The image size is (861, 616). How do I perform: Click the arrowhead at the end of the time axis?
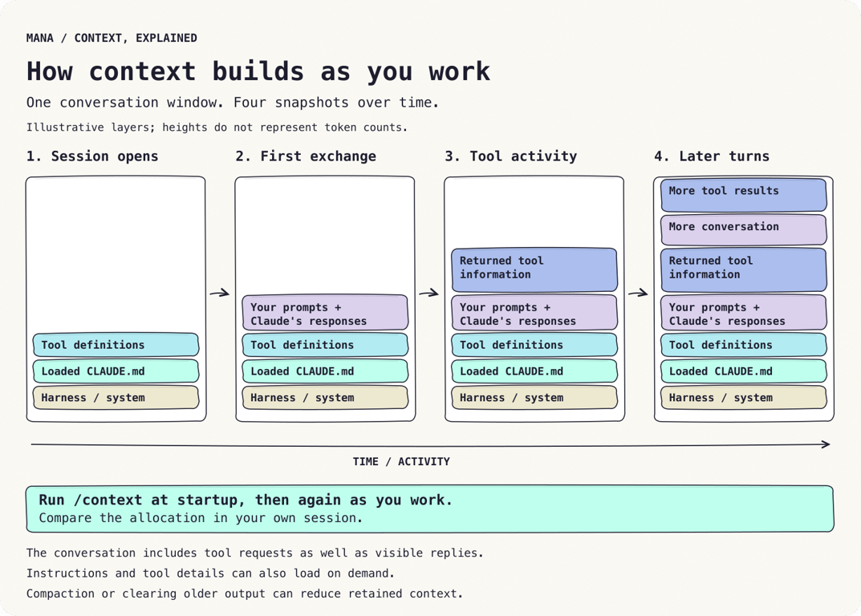point(826,444)
